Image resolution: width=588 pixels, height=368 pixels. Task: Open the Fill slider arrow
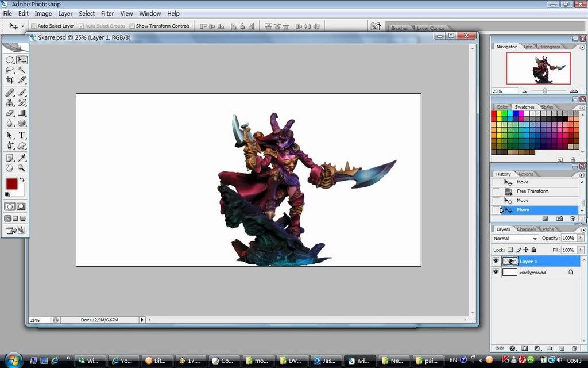click(581, 250)
